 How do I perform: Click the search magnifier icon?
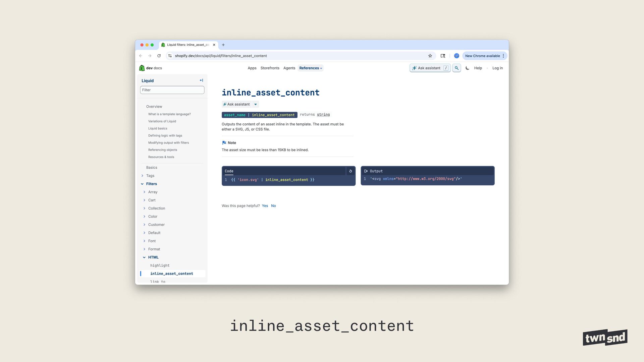(457, 68)
